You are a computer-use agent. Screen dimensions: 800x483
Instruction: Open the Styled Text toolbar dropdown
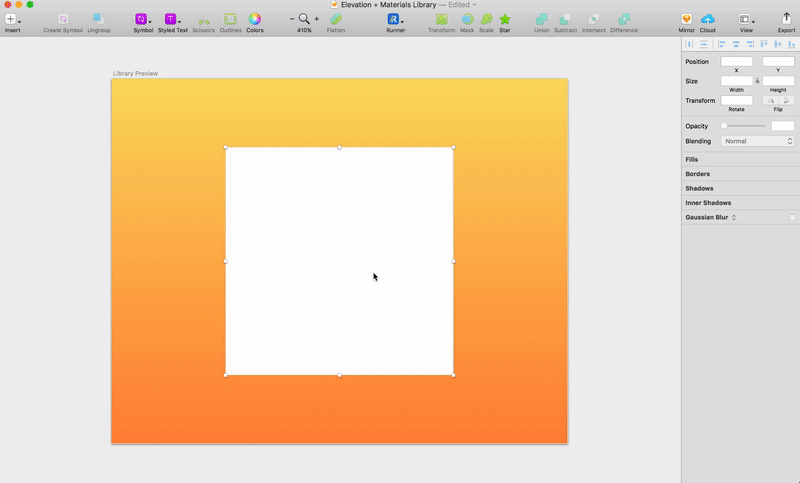click(x=172, y=20)
